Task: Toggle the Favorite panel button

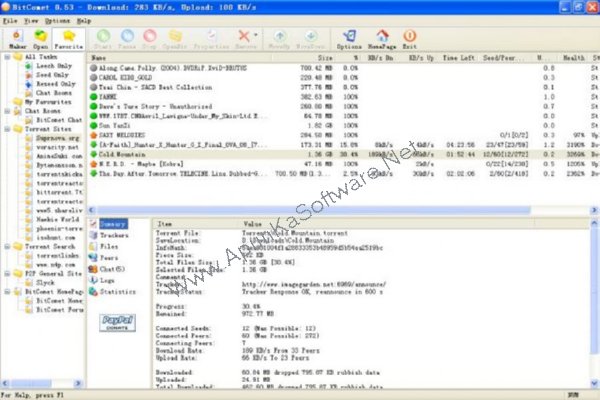Action: click(68, 39)
